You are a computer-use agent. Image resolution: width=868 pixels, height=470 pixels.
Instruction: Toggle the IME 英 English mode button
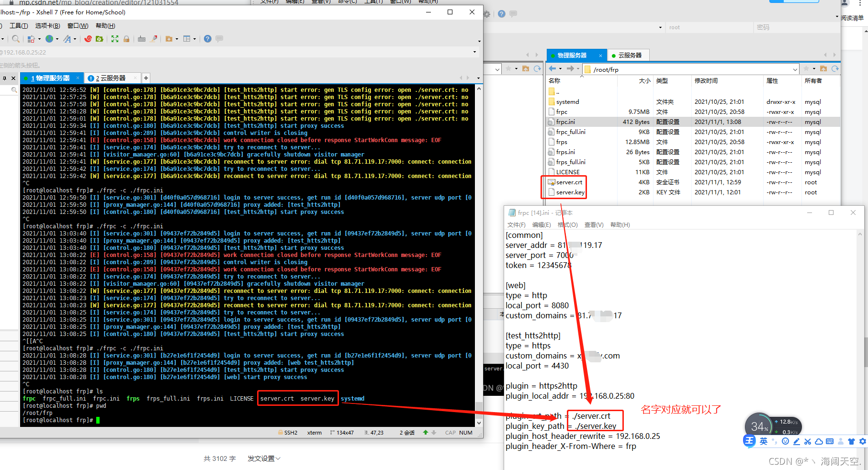(x=763, y=441)
